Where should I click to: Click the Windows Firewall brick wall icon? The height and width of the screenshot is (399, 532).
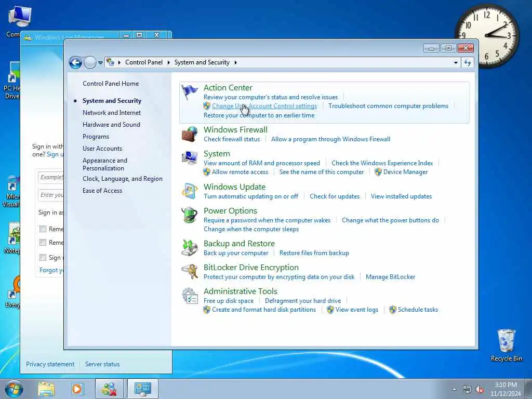coord(189,134)
